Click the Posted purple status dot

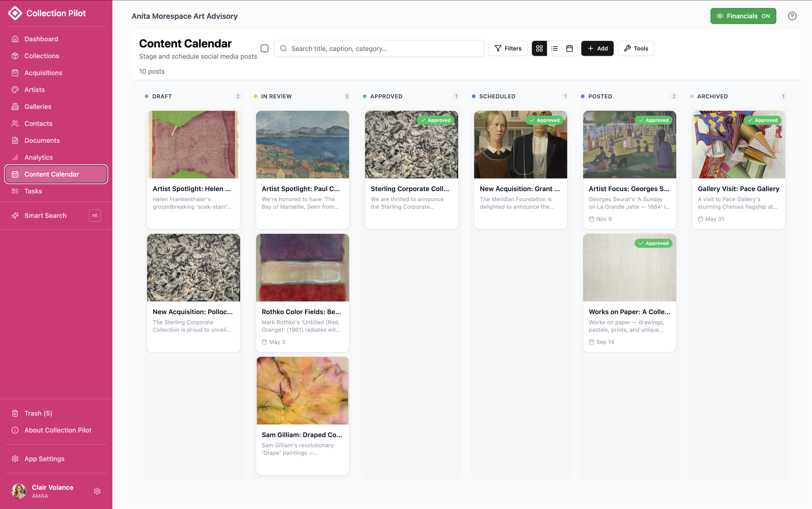tap(583, 96)
